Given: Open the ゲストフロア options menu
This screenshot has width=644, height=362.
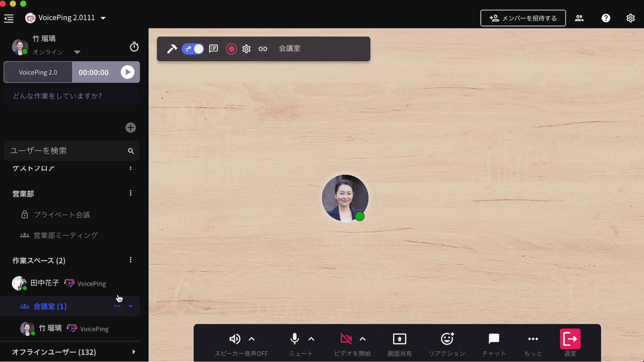Looking at the screenshot, I should point(131,168).
